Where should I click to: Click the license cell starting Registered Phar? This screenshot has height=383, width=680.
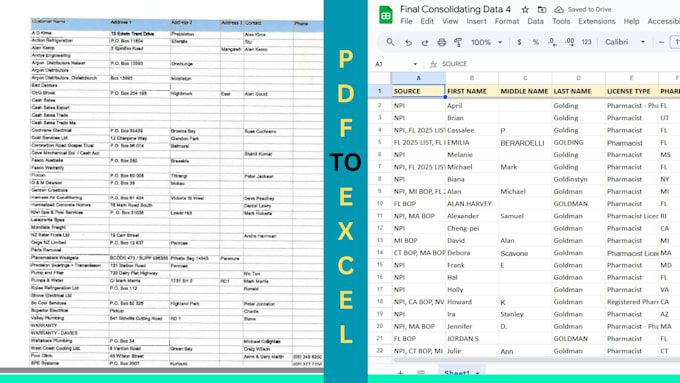click(x=632, y=302)
